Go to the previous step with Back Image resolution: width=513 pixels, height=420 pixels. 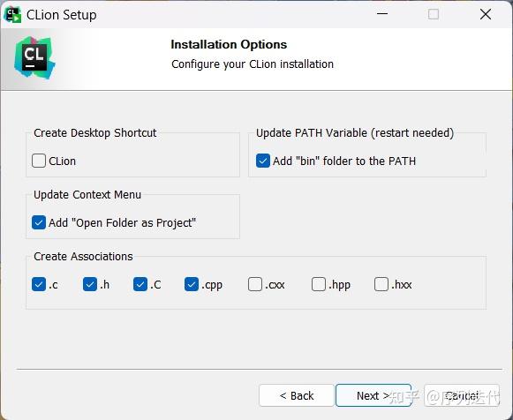[297, 395]
